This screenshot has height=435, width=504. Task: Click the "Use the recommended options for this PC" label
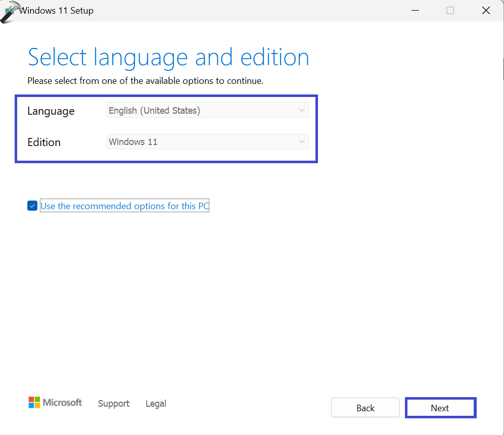tap(124, 206)
